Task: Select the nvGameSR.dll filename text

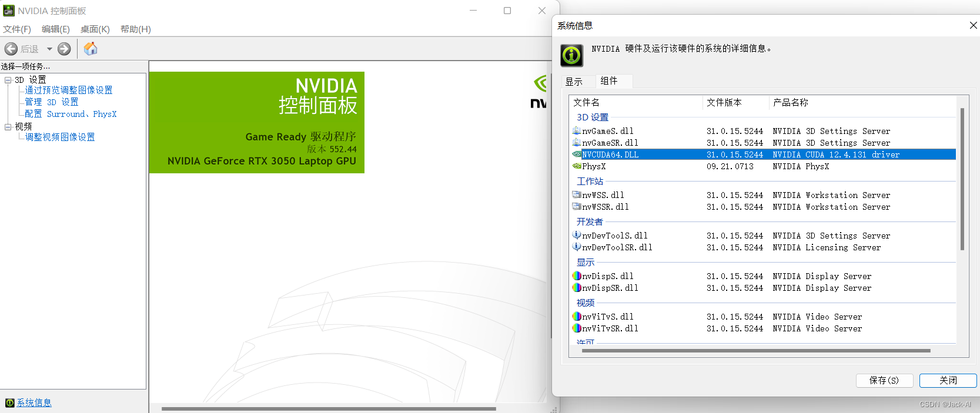Action: point(610,143)
